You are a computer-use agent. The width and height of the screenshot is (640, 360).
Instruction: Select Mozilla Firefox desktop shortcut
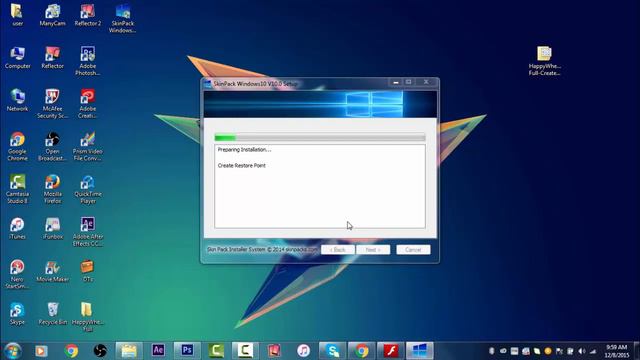click(52, 189)
